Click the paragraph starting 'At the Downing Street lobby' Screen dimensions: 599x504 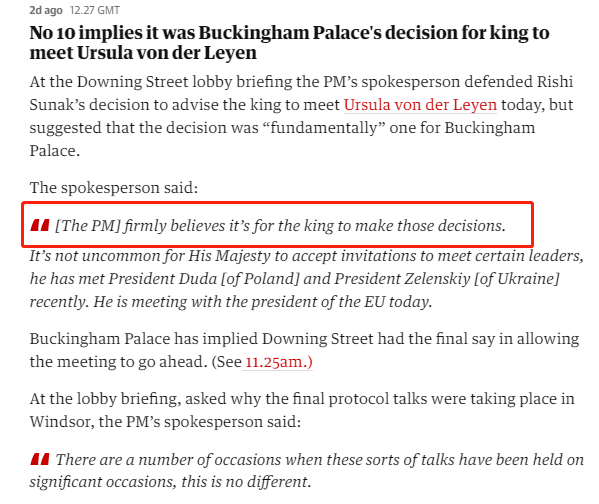pos(301,116)
